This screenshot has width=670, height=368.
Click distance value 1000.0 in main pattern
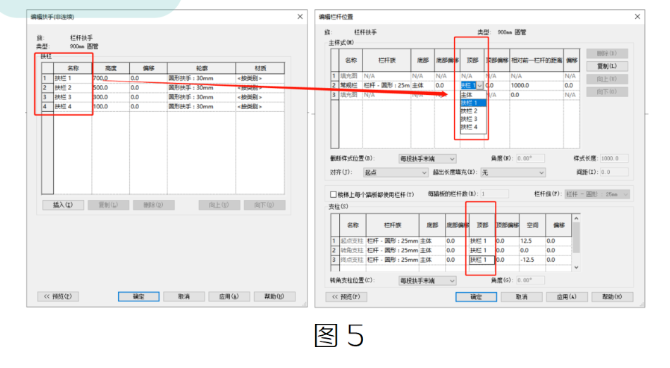[537, 85]
